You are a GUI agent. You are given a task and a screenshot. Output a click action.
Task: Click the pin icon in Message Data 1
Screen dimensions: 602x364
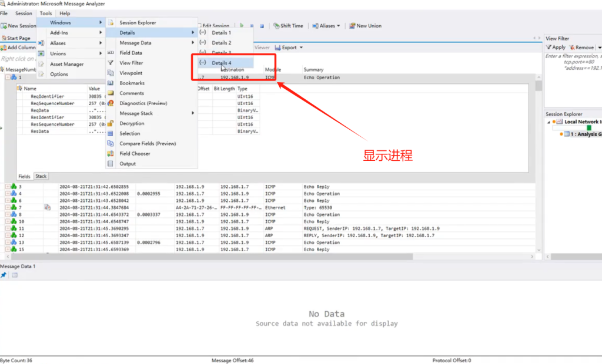click(4, 275)
